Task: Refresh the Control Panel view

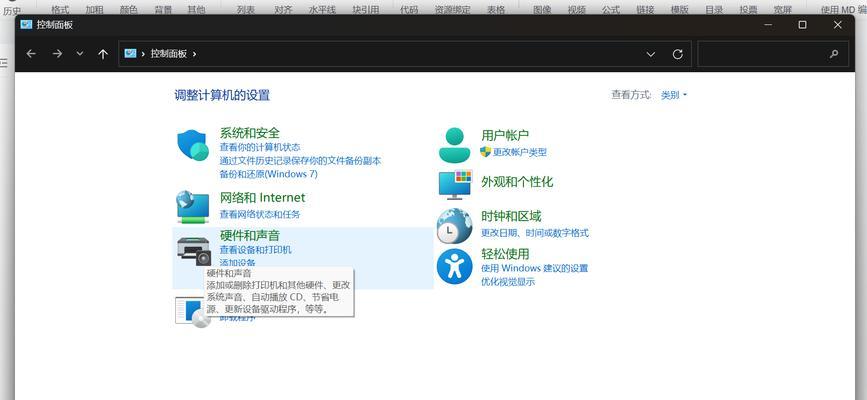Action: click(x=677, y=54)
